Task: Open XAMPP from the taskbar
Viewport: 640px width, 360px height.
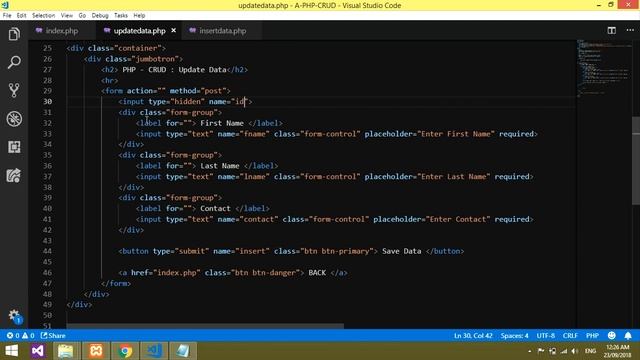Action: [96, 351]
